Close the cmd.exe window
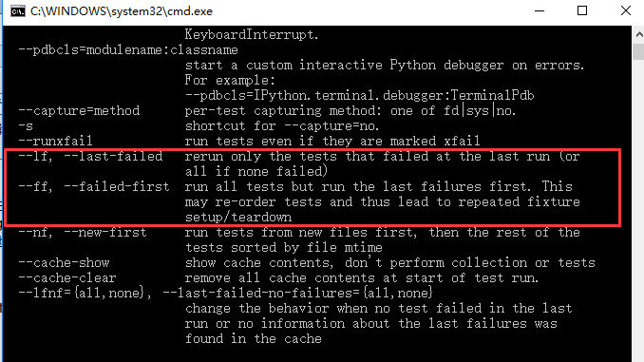 pyautogui.click(x=626, y=11)
